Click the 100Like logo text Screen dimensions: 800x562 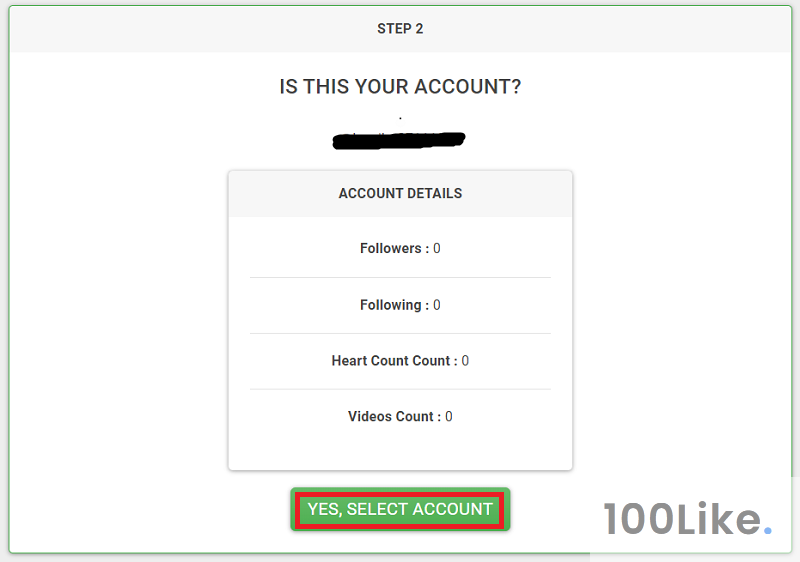coord(680,520)
